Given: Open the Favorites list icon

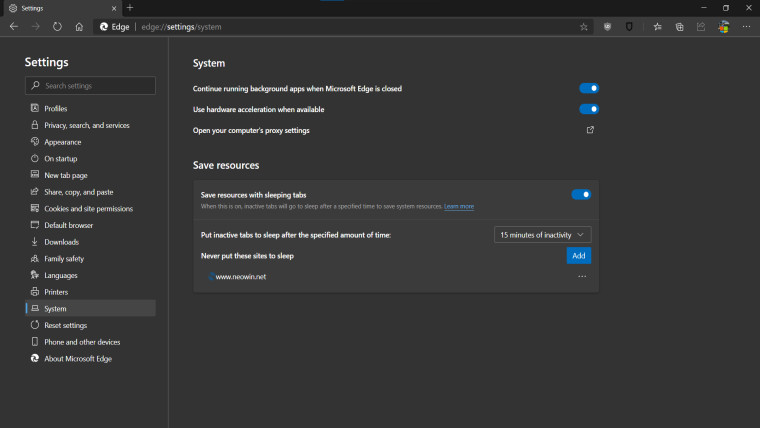Looking at the screenshot, I should click(657, 27).
